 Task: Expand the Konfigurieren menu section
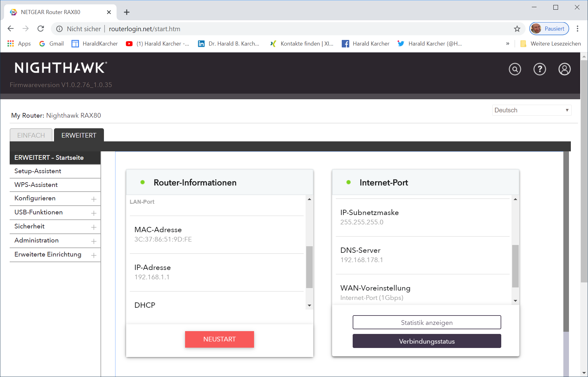pyautogui.click(x=94, y=199)
